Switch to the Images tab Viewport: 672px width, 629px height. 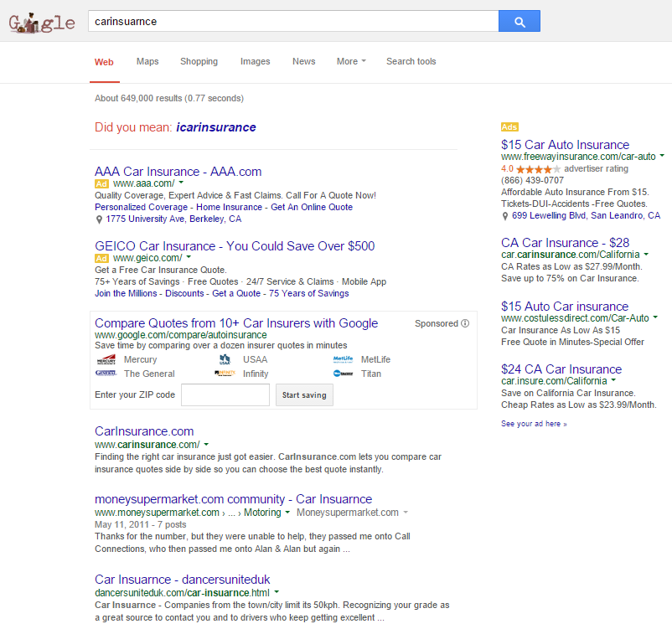click(255, 61)
